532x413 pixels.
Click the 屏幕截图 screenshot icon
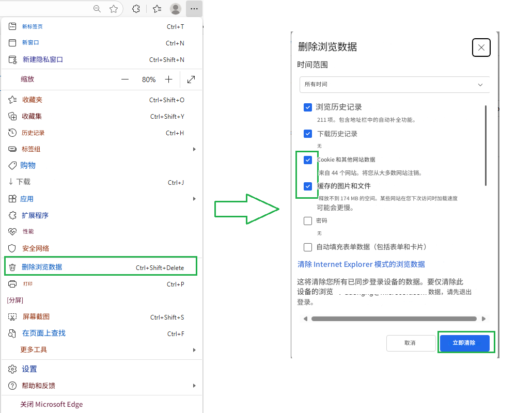pos(12,316)
